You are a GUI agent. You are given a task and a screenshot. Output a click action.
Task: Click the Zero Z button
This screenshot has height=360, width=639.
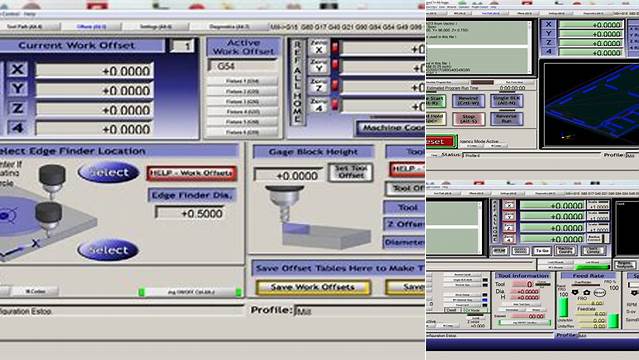(319, 86)
